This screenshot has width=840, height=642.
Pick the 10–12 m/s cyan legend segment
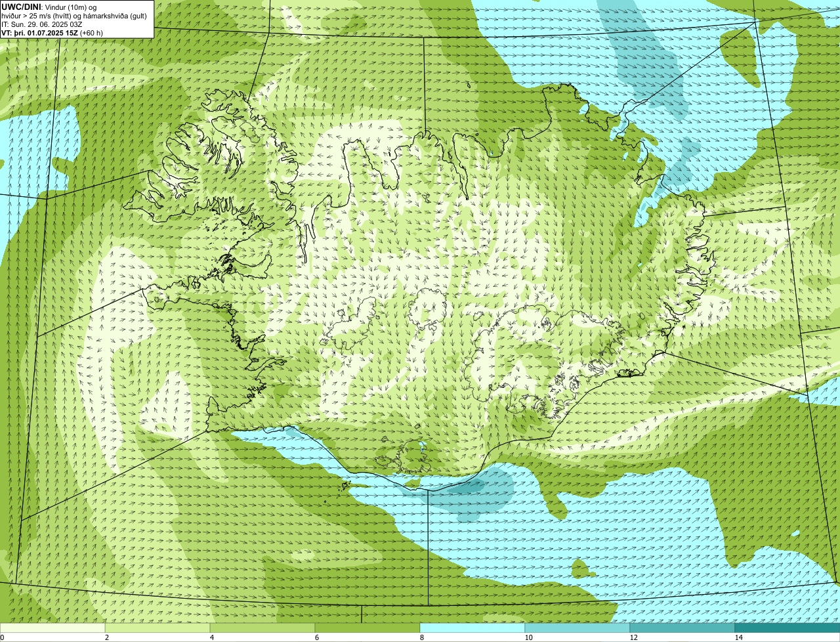(577, 628)
